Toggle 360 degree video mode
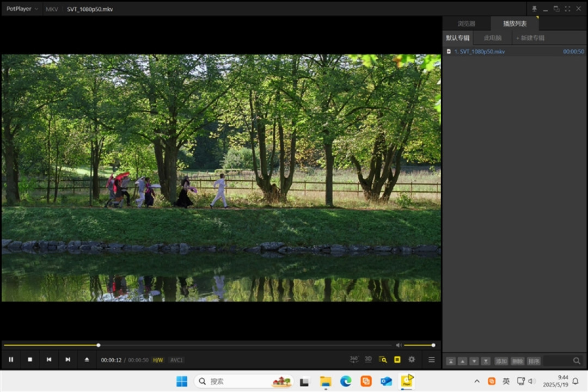588x392 pixels. 354,359
